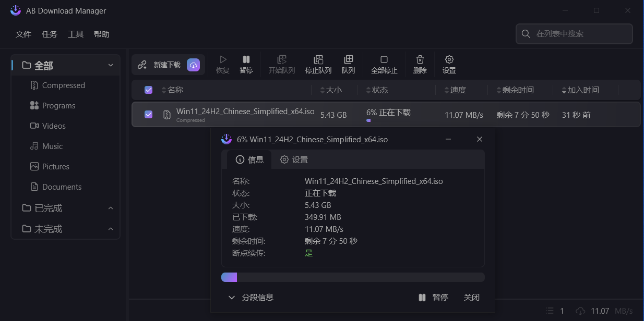Click the dialog download progress bar

pos(353,277)
